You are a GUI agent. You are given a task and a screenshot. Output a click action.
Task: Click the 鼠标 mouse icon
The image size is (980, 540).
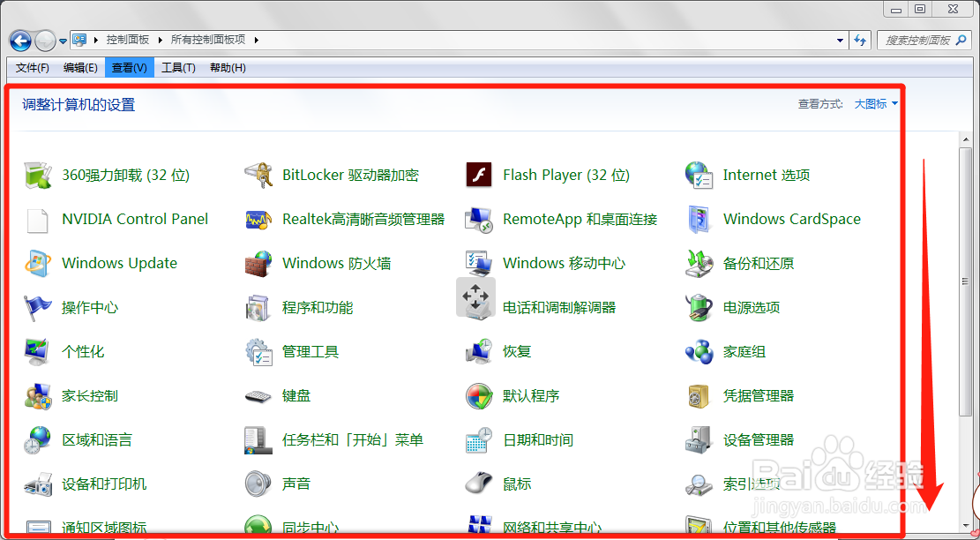pyautogui.click(x=479, y=484)
